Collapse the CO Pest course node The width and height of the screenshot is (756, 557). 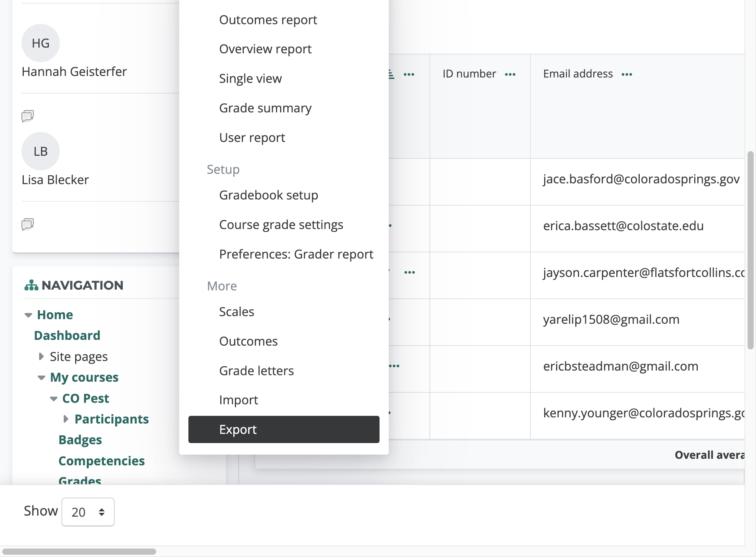(54, 399)
